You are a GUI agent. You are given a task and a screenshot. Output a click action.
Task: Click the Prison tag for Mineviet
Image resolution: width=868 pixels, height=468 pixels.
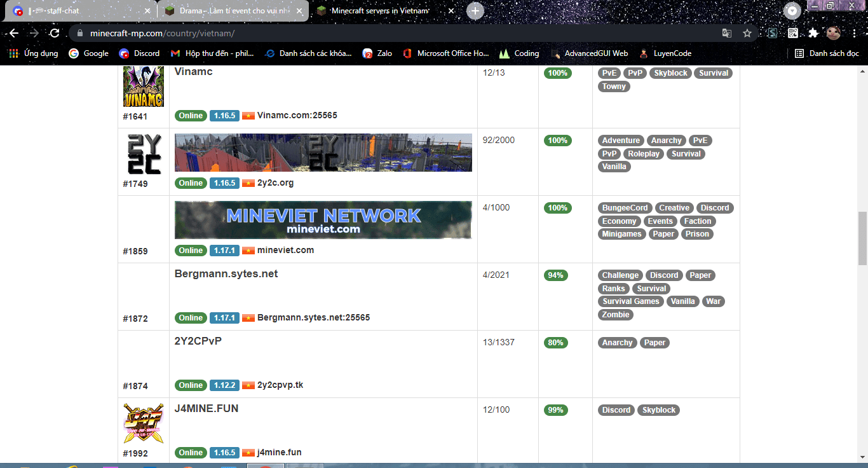697,234
